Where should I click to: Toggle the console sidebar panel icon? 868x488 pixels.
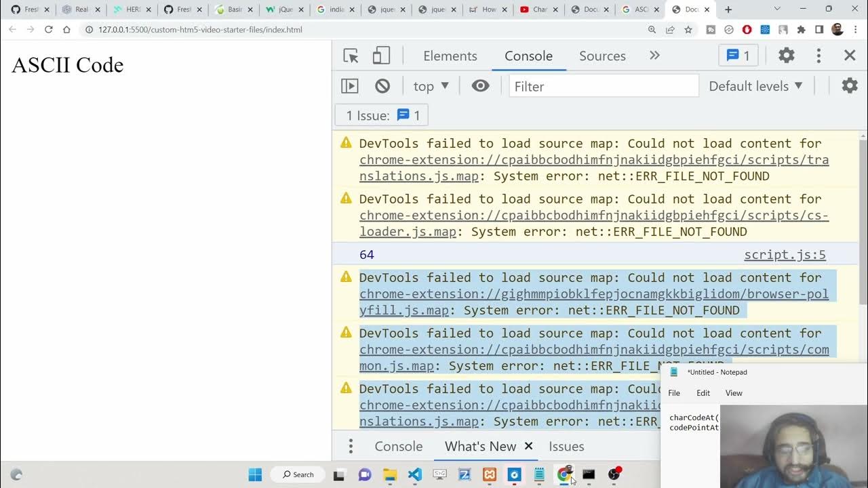[x=350, y=86]
